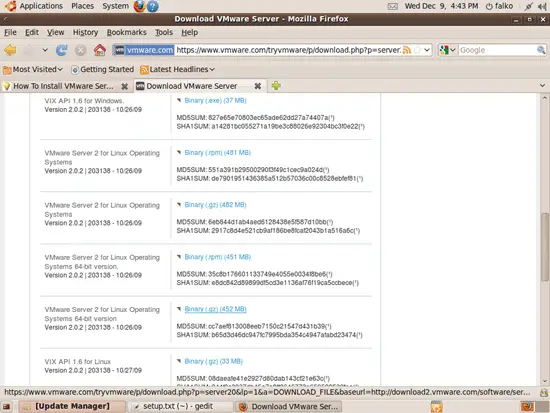This screenshot has height=413, width=550.
Task: Click the Stop loading icon
Action: tap(80, 50)
